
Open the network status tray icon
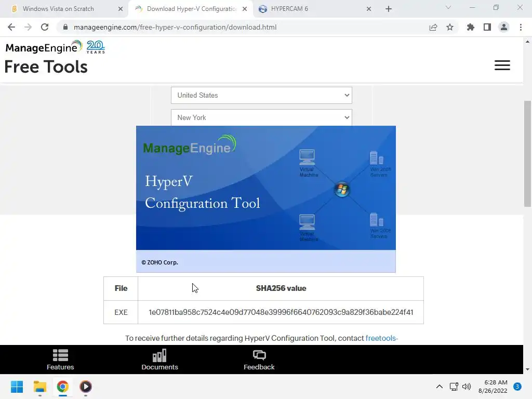tap(454, 387)
